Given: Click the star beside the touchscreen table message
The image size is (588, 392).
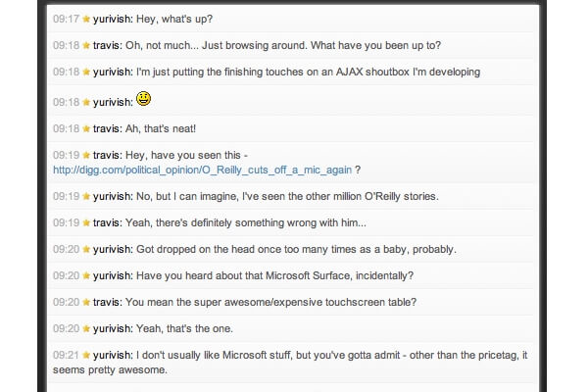Looking at the screenshot, I should (x=86, y=302).
